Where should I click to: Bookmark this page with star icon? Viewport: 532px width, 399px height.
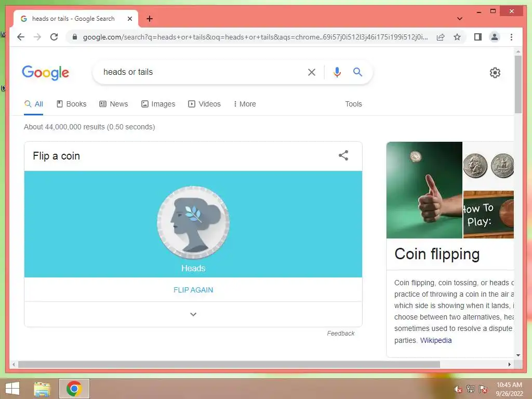pyautogui.click(x=457, y=37)
